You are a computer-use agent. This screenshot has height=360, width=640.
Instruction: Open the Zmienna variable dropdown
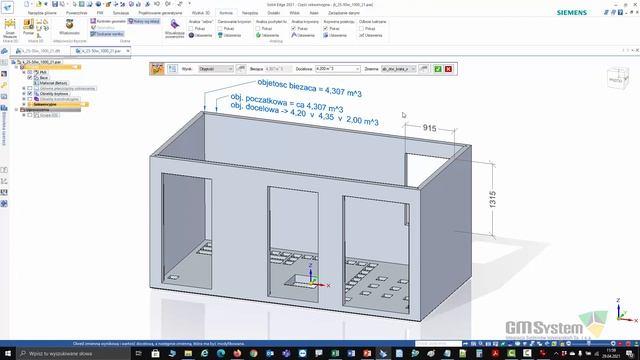click(x=413, y=69)
